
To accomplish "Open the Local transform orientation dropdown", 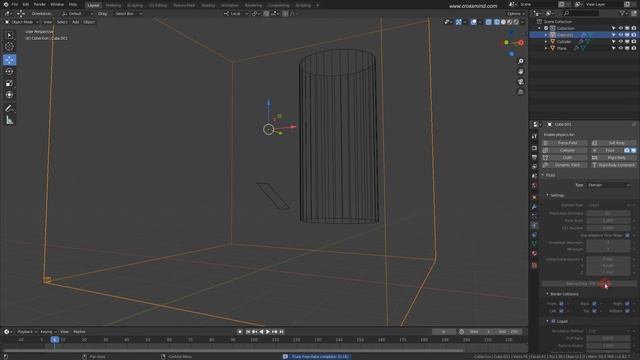I will 236,13.
